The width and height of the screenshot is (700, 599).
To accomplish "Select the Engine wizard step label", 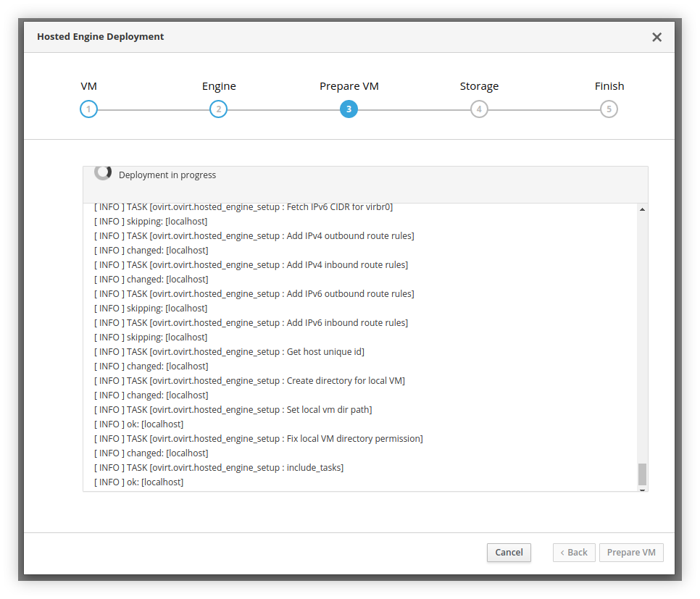I will [219, 86].
